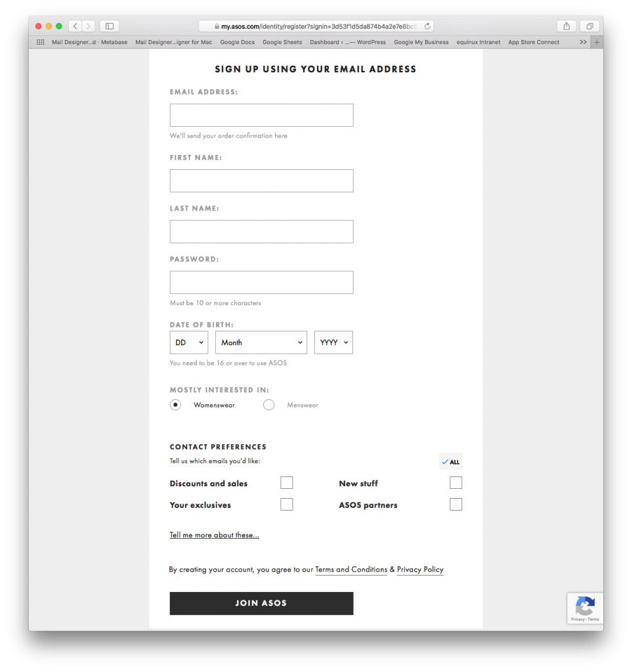Click Tell me more about these link
Viewport: 632px width, 672px height.
click(x=214, y=535)
